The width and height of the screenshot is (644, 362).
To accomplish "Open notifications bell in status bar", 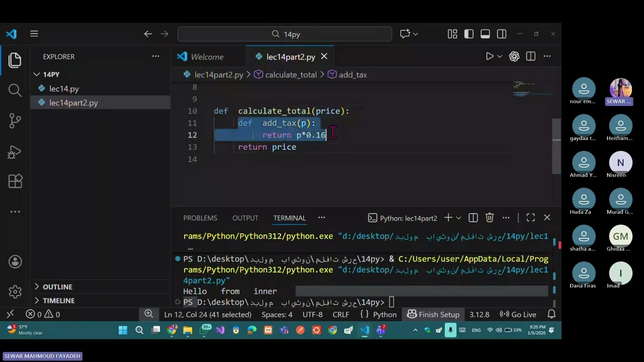I will tap(551, 314).
